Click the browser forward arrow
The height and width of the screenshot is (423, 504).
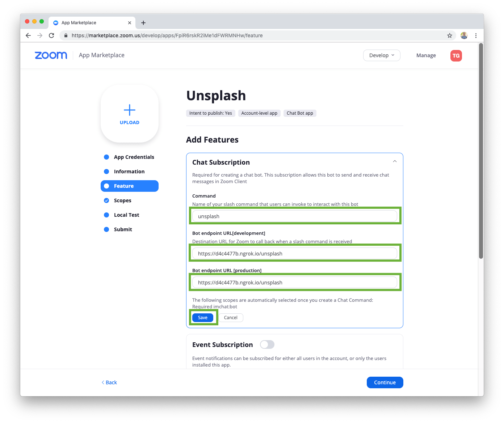[40, 35]
